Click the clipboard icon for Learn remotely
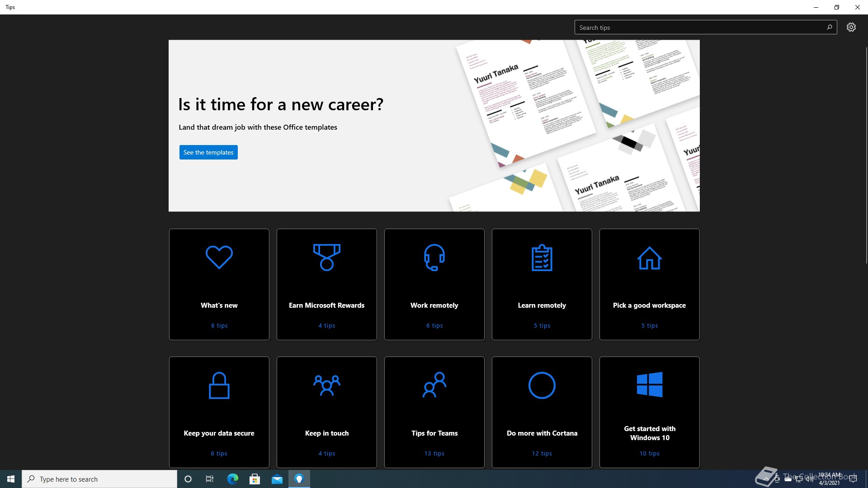The height and width of the screenshot is (488, 868). (x=542, y=258)
